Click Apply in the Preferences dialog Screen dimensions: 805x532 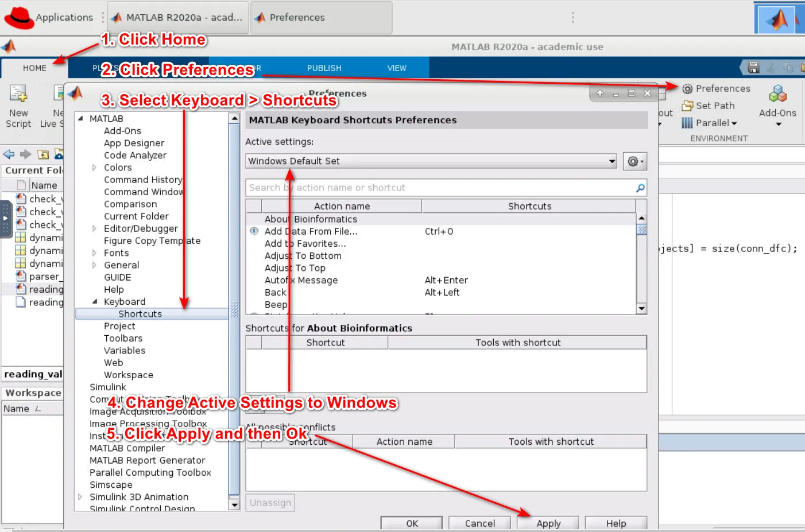point(548,523)
